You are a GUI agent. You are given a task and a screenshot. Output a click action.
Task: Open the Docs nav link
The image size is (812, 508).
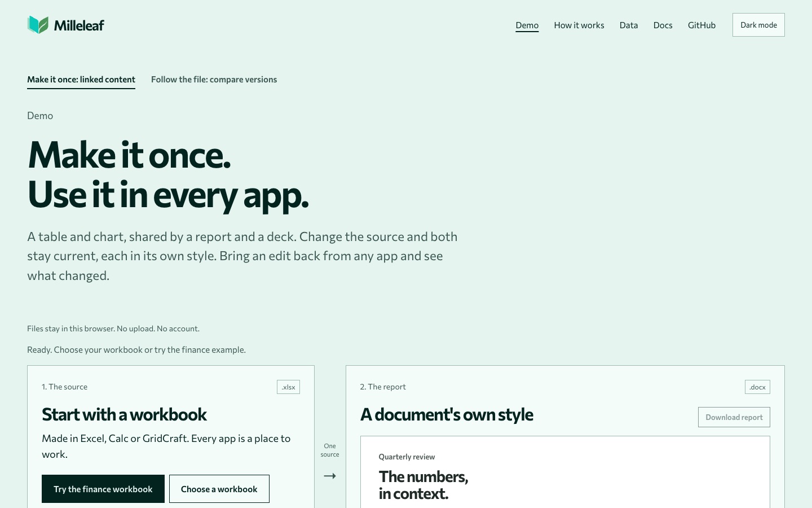pyautogui.click(x=663, y=25)
